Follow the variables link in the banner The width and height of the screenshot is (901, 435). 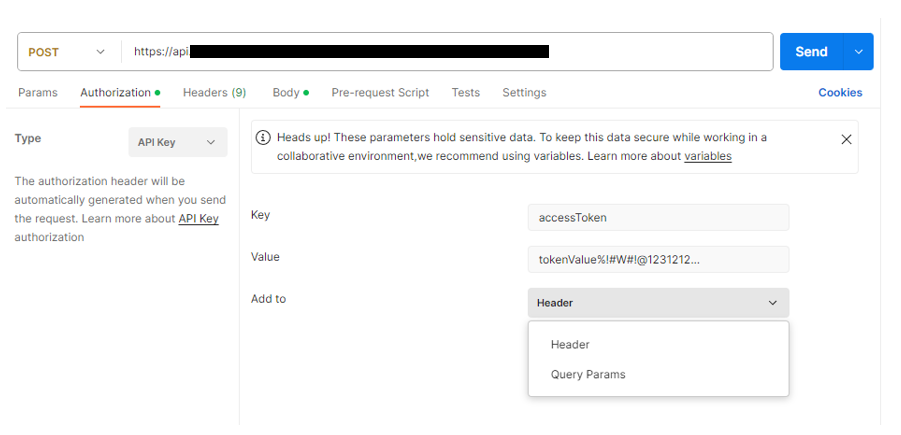tap(708, 156)
